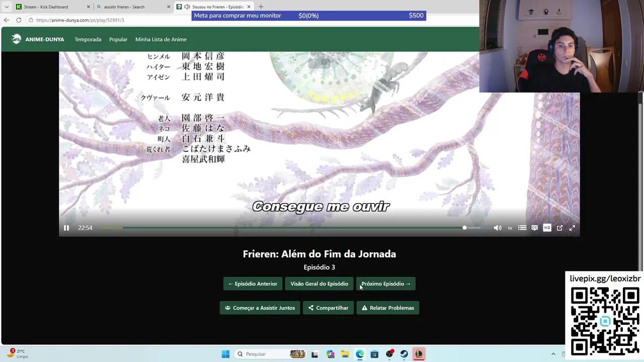This screenshot has width=644, height=362.
Task: Click the 22:54 playback time
Action: (85, 228)
